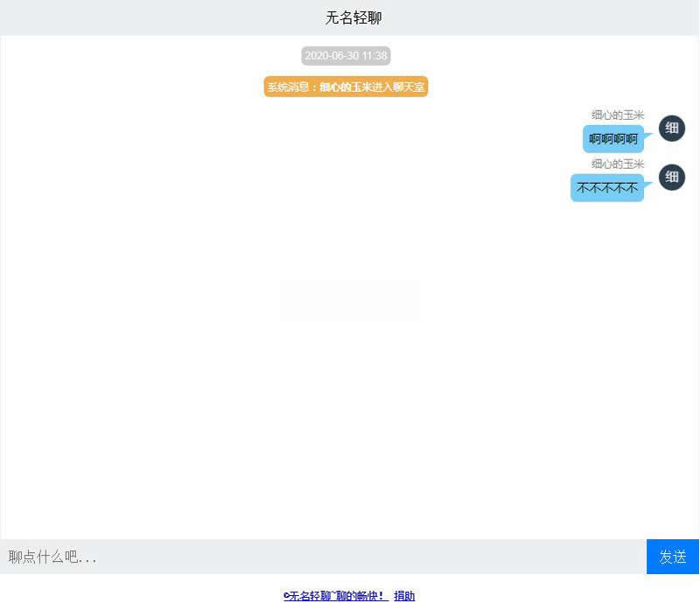Click the orange system message banner
This screenshot has width=700, height=610.
[346, 87]
